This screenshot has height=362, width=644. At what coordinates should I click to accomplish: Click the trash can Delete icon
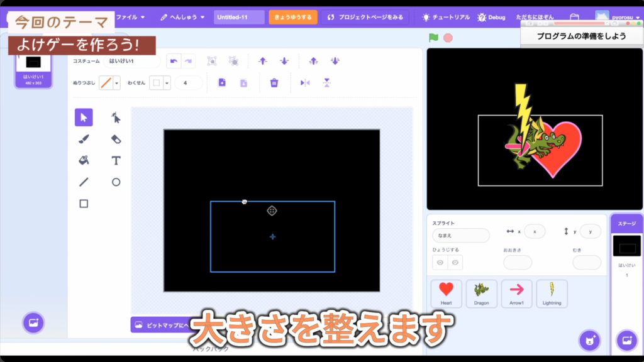point(274,83)
